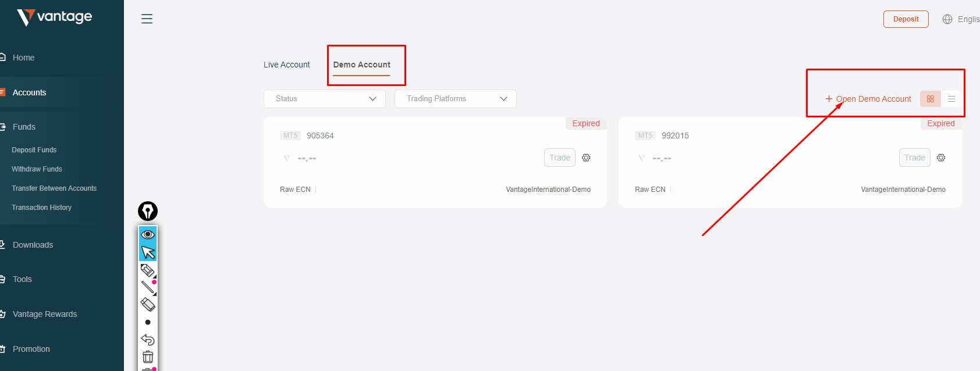980x371 pixels.
Task: Click the Deposit button
Action: tap(906, 19)
